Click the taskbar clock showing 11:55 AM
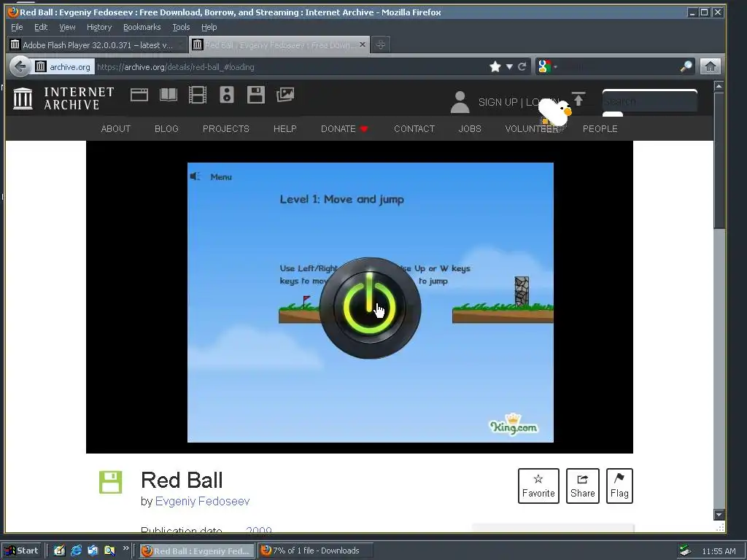The height and width of the screenshot is (560, 747). [x=719, y=551]
